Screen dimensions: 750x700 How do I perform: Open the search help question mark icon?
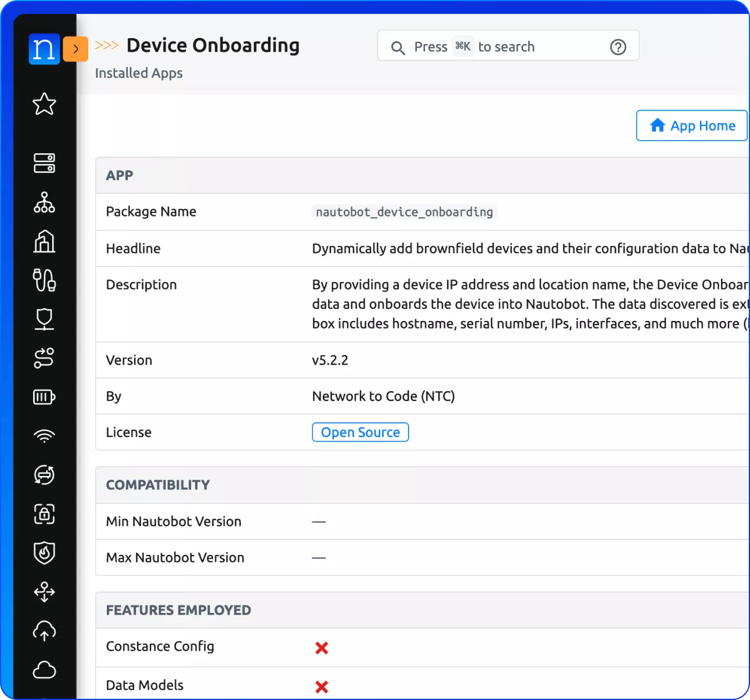click(x=618, y=47)
